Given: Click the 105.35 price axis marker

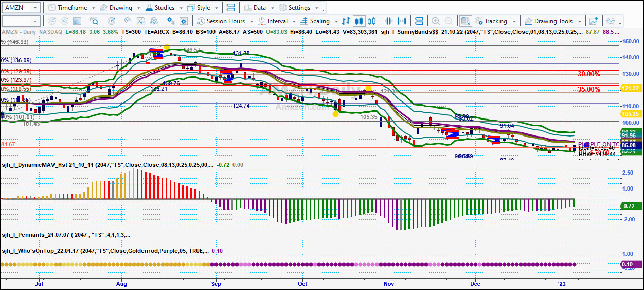Looking at the screenshot, I should tap(630, 114).
